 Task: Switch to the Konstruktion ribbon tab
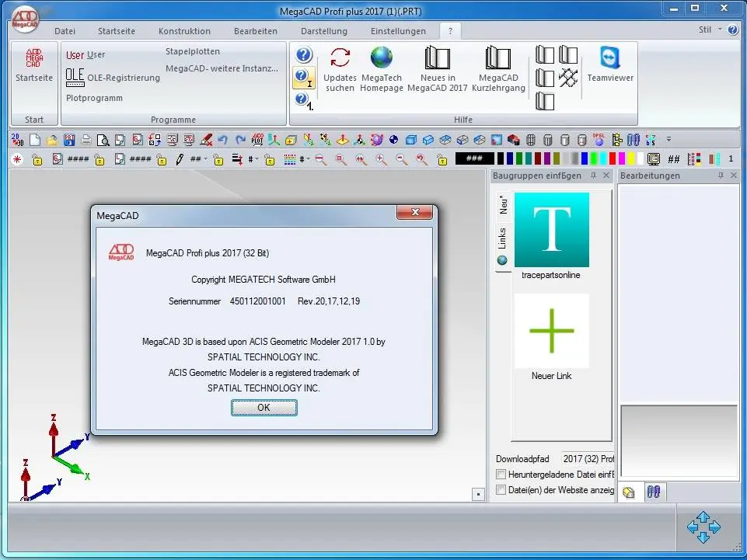pos(184,31)
